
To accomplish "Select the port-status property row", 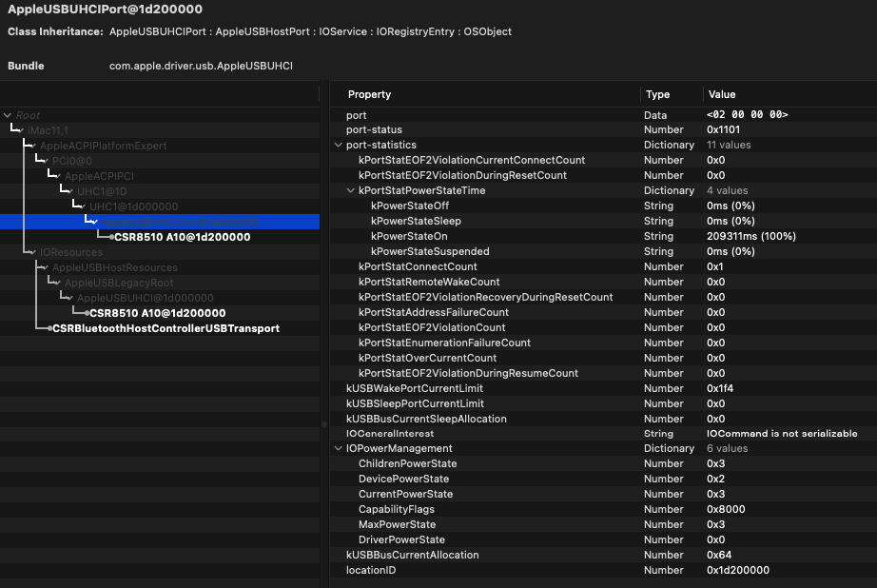I will 603,129.
